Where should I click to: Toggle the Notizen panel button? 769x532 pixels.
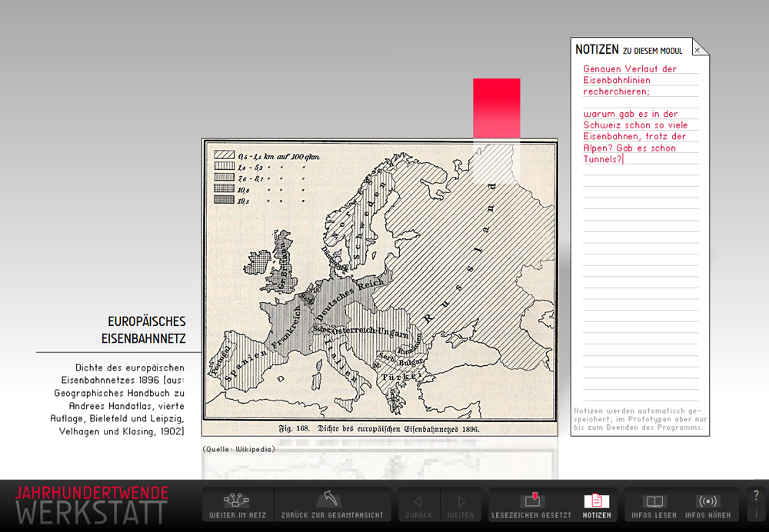(597, 505)
